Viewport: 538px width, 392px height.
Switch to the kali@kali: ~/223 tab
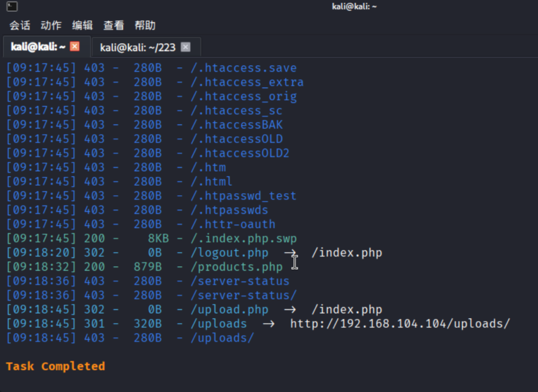138,47
